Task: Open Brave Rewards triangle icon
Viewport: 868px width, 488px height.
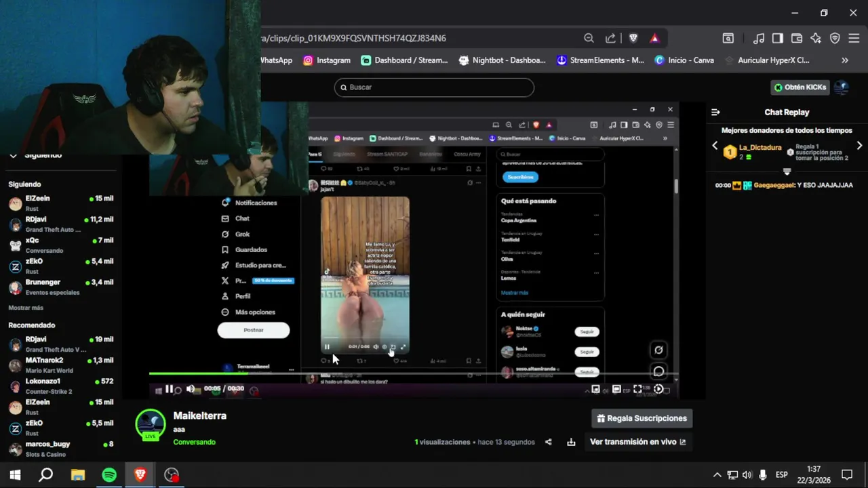Action: click(654, 39)
